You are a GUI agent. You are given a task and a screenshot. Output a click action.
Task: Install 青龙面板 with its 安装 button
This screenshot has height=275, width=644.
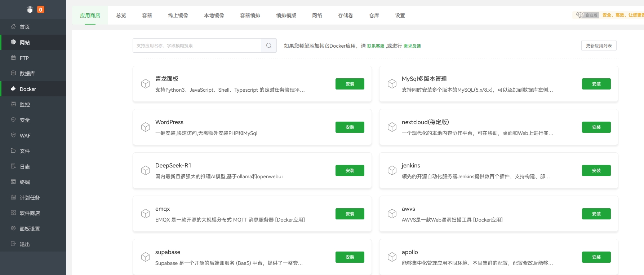[350, 84]
